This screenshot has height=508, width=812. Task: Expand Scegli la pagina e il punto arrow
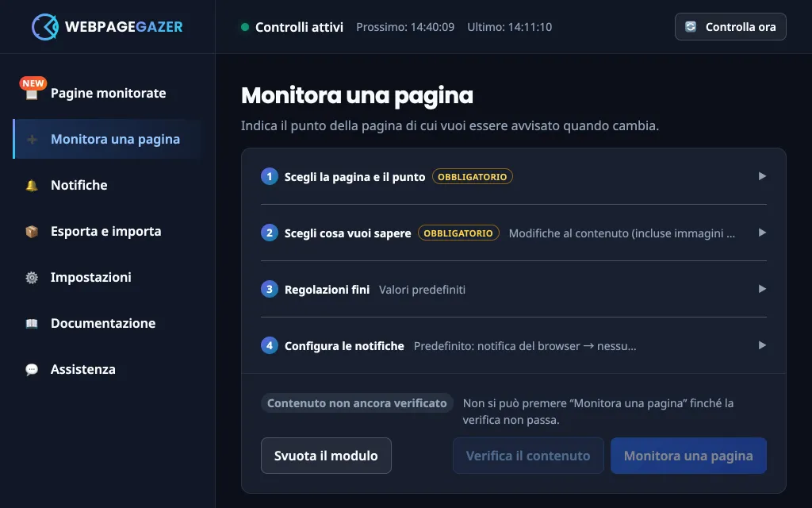point(762,176)
